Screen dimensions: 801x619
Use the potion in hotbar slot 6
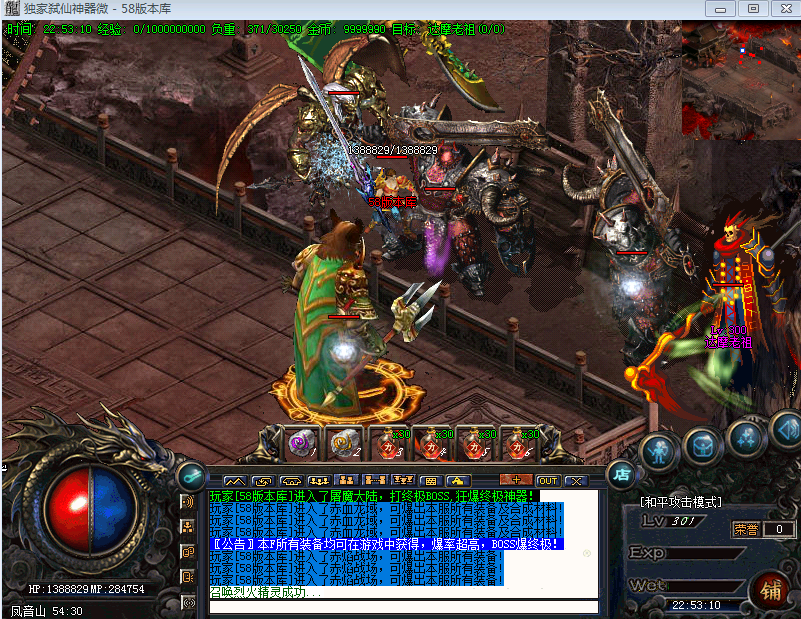pos(517,443)
